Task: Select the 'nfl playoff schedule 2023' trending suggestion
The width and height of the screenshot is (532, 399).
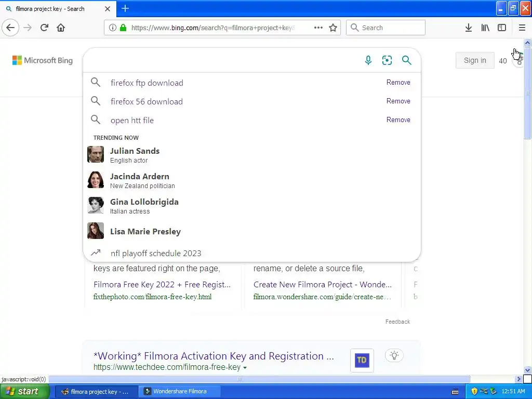Action: [156, 253]
